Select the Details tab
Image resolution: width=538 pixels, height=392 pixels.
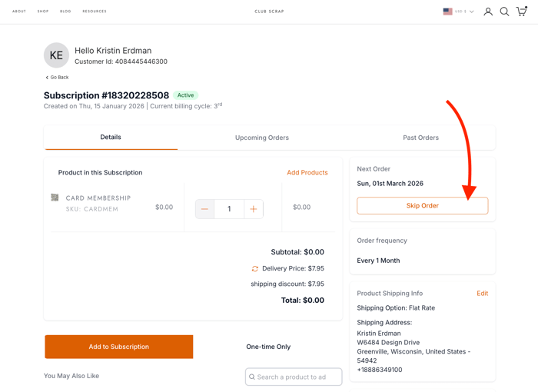coord(111,138)
